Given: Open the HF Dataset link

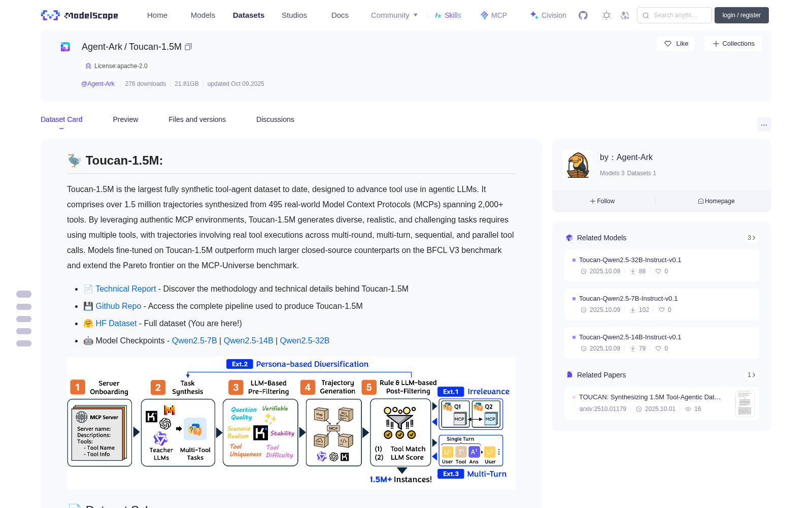Looking at the screenshot, I should (x=116, y=323).
